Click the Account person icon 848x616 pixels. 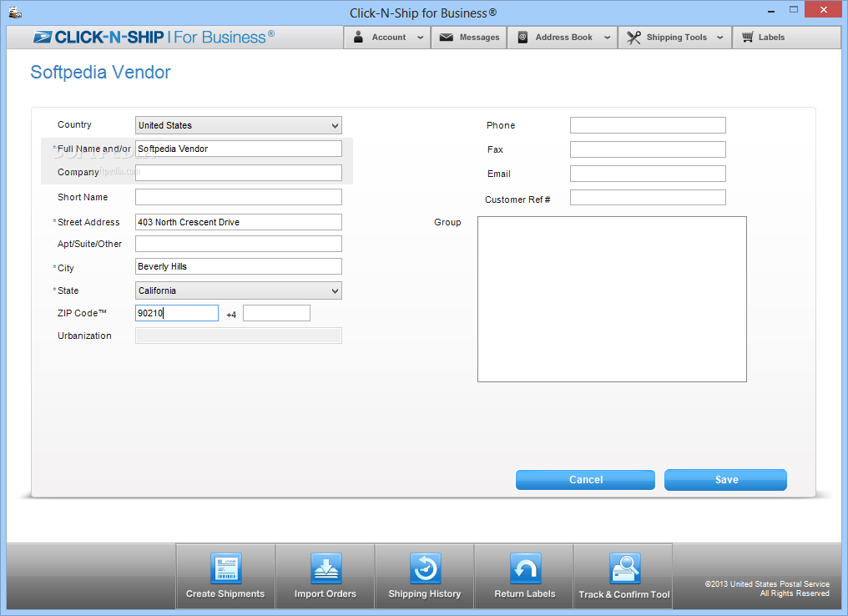pyautogui.click(x=358, y=37)
